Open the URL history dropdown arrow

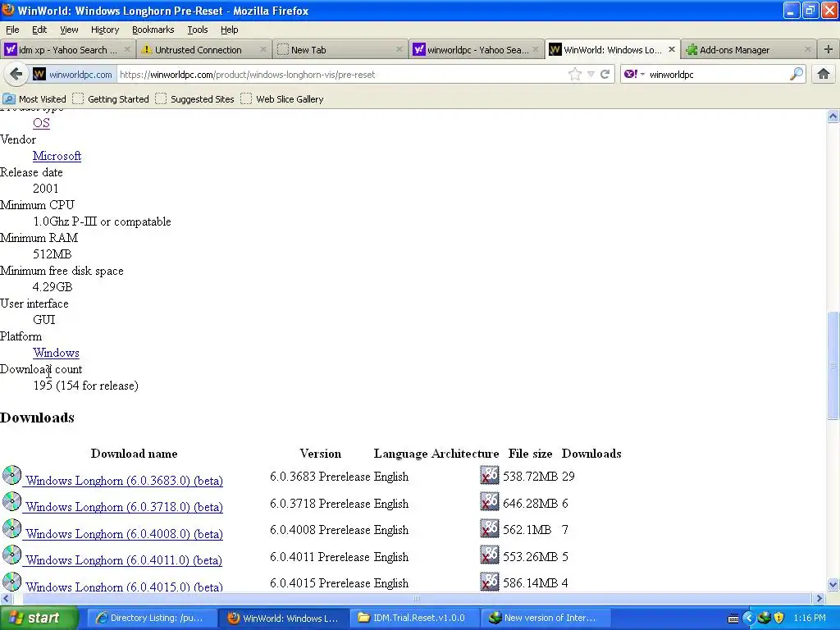(x=591, y=75)
